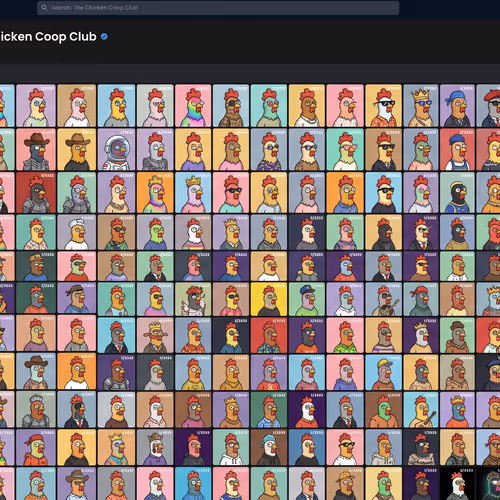Open chicken on bright yellow background

pyautogui.click(x=269, y=299)
